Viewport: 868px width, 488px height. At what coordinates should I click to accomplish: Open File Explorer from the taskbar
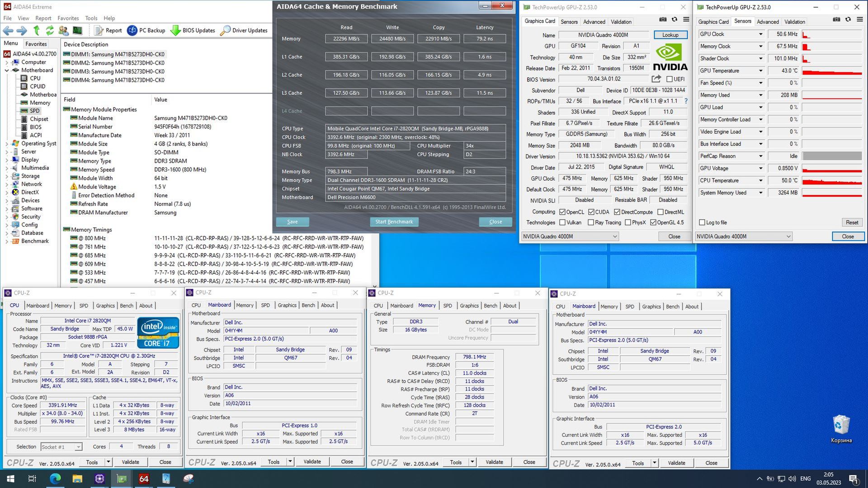coord(77,479)
